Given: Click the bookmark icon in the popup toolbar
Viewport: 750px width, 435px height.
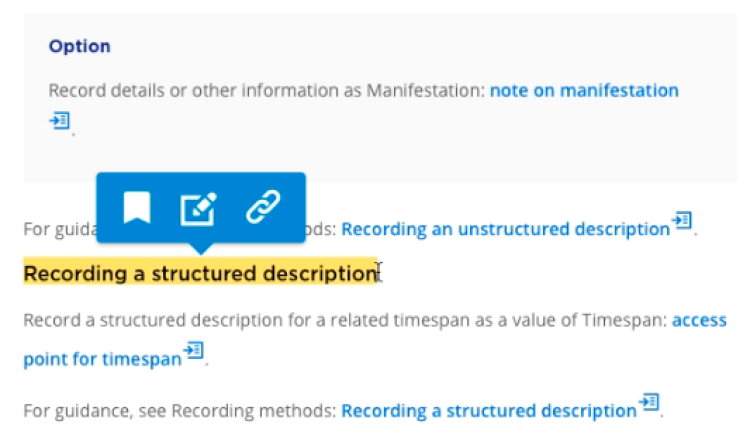Looking at the screenshot, I should tap(137, 208).
